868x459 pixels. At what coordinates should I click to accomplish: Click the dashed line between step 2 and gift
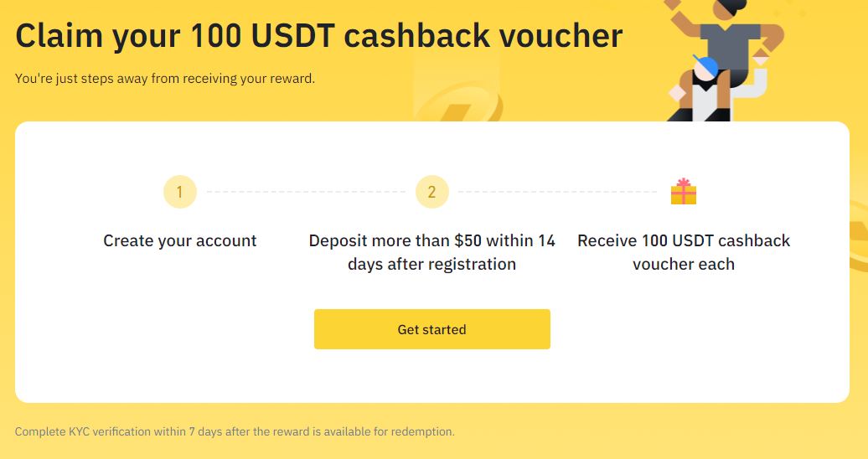click(557, 192)
